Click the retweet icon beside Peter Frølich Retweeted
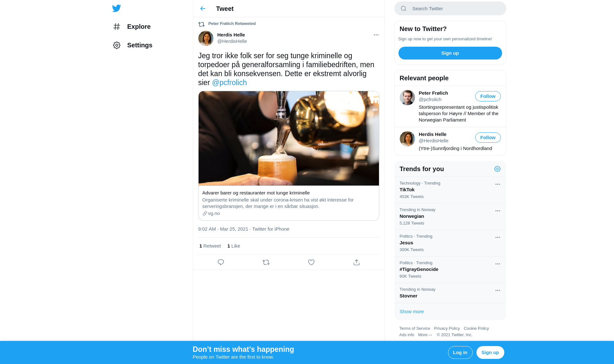Screen dimensions: 614x364 [x=201, y=24]
